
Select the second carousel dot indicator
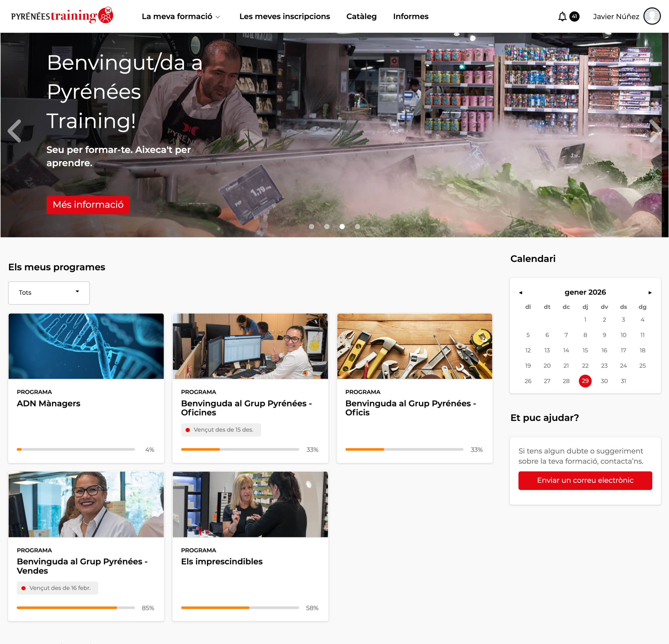[x=327, y=226]
